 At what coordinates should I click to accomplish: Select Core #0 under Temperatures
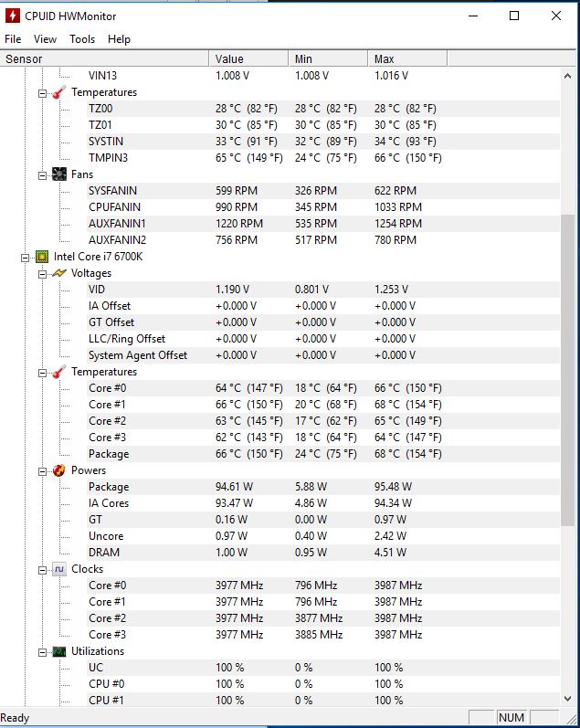(323, 388)
